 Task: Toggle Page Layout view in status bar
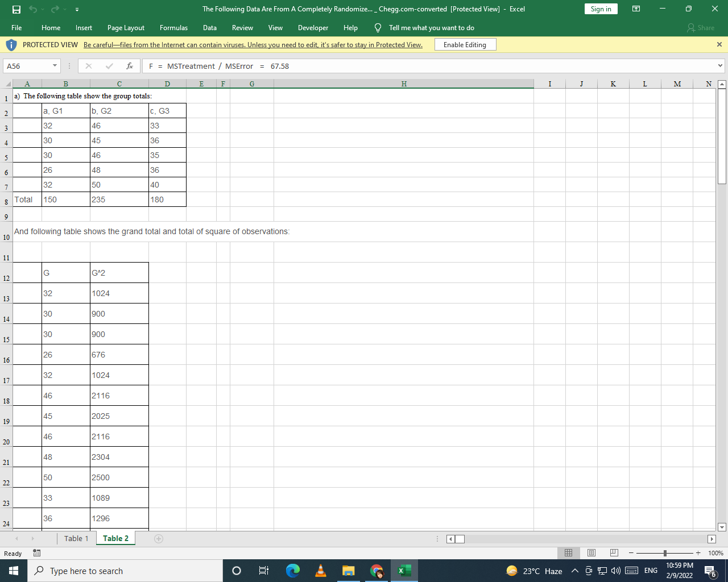click(x=591, y=552)
